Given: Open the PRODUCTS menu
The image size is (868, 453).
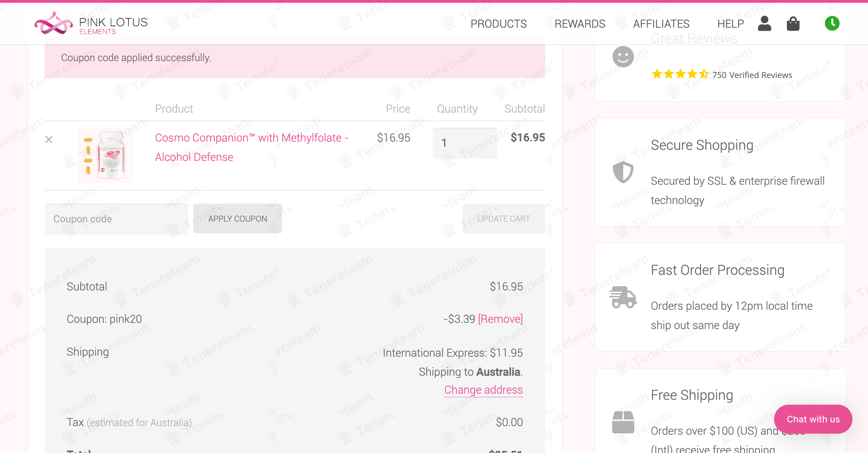Looking at the screenshot, I should [x=499, y=24].
